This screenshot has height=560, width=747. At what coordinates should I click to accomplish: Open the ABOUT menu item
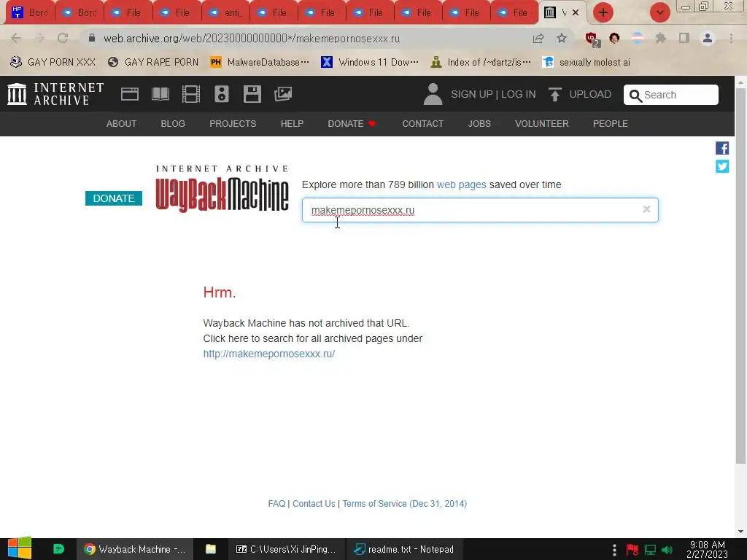(x=122, y=124)
